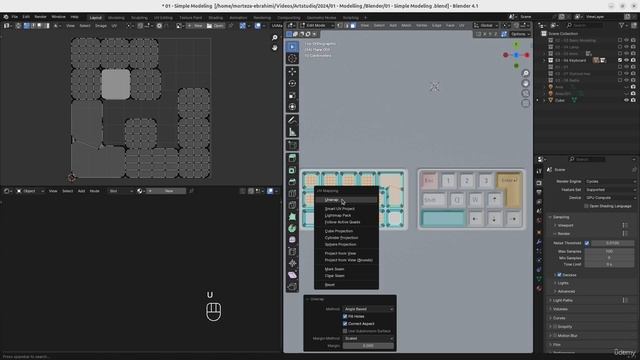Open the Transform Orientation Global dropdown
This screenshot has height=360, width=640.
coord(486,25)
